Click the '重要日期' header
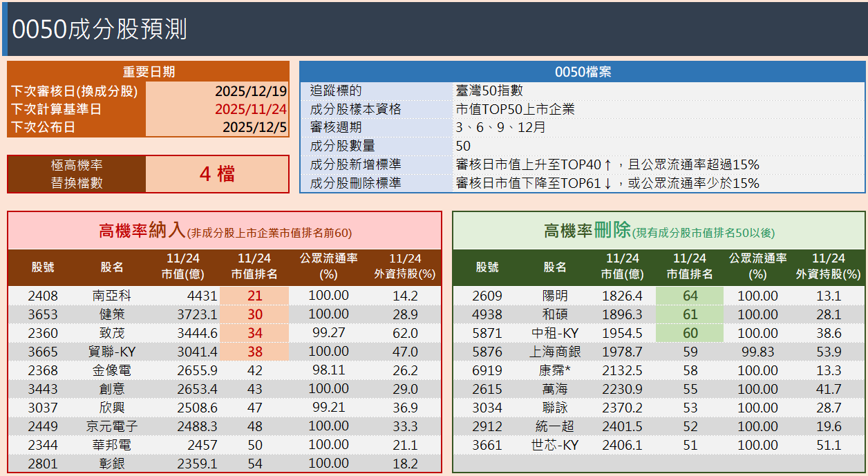 (x=149, y=72)
